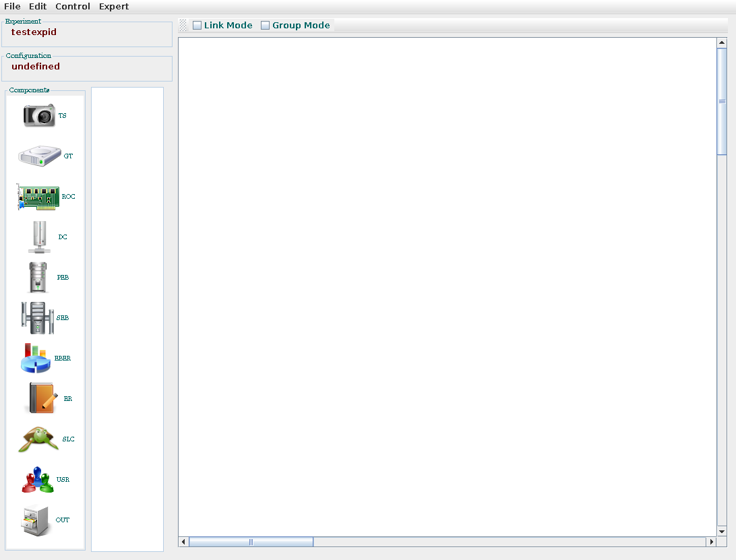The image size is (736, 560).
Task: Select the SEB component icon
Action: (x=37, y=317)
